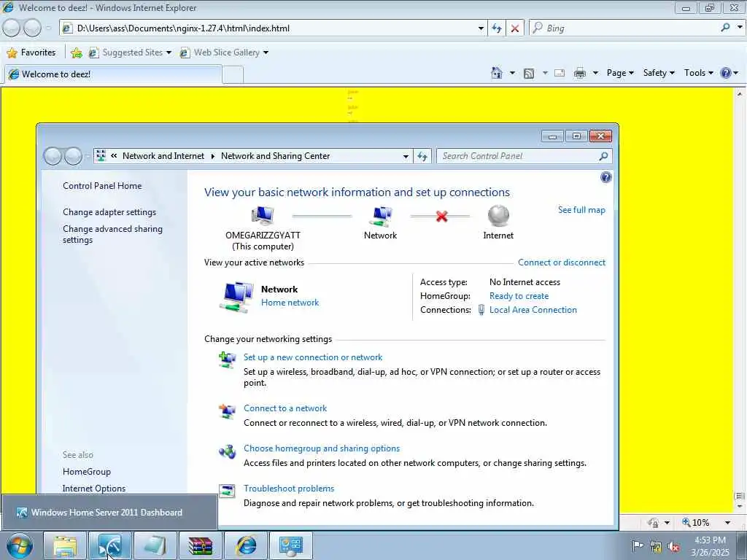Click the Home network houses icon

click(x=237, y=297)
